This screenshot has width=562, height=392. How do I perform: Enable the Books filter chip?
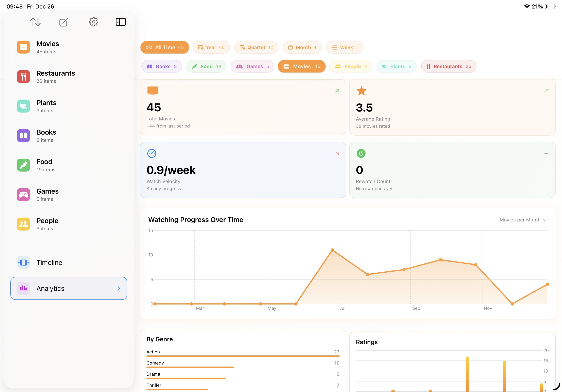(x=162, y=66)
